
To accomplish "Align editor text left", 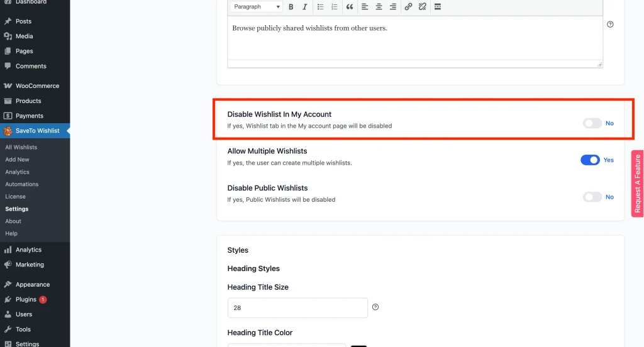I will point(365,6).
